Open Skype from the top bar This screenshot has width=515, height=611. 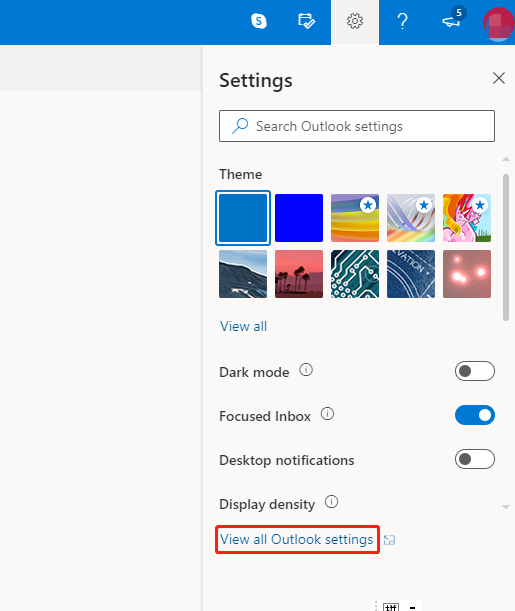(259, 21)
